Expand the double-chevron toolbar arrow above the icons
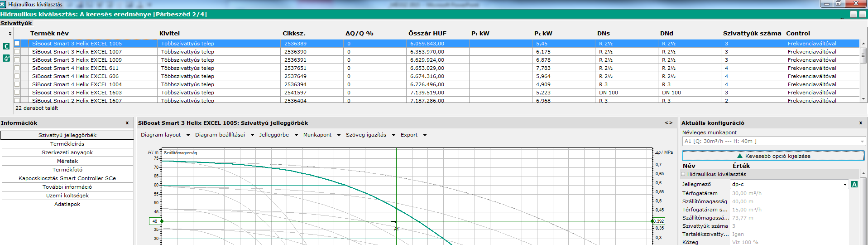 pos(10,34)
